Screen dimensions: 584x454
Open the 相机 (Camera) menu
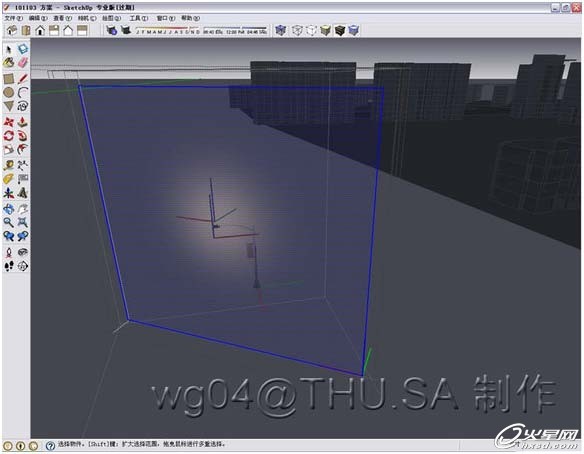(87, 18)
